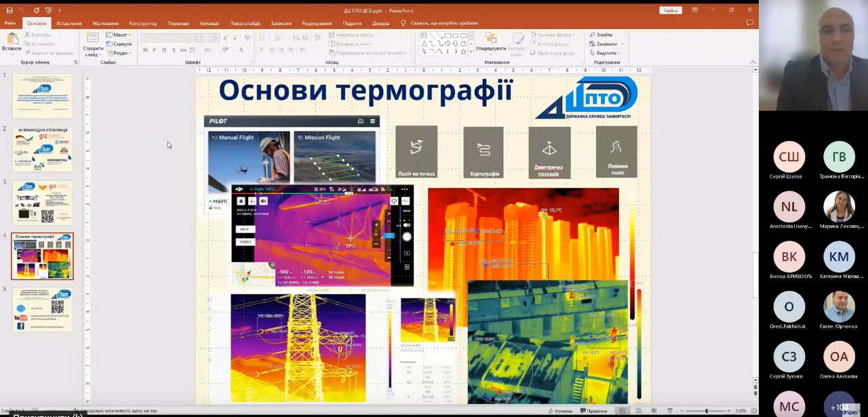Viewport: 868px width, 417px height.
Task: Click the lightbulb Tell me search box
Action: click(x=439, y=23)
